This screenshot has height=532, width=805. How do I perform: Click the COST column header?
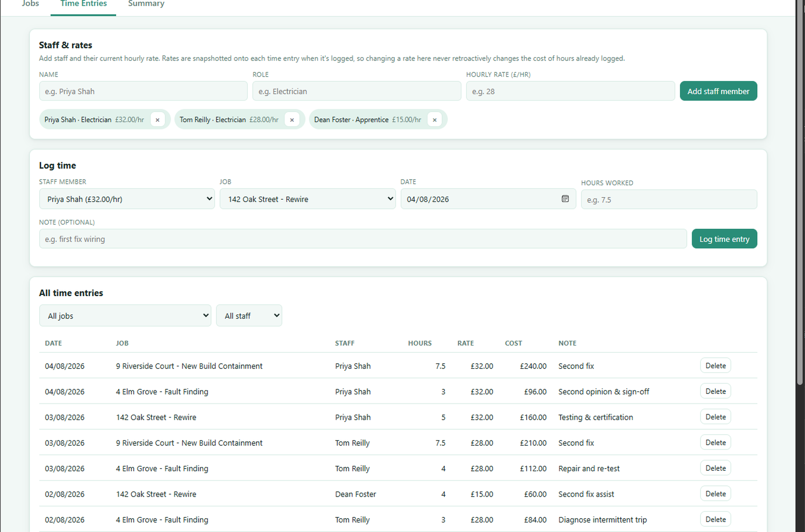tap(513, 343)
